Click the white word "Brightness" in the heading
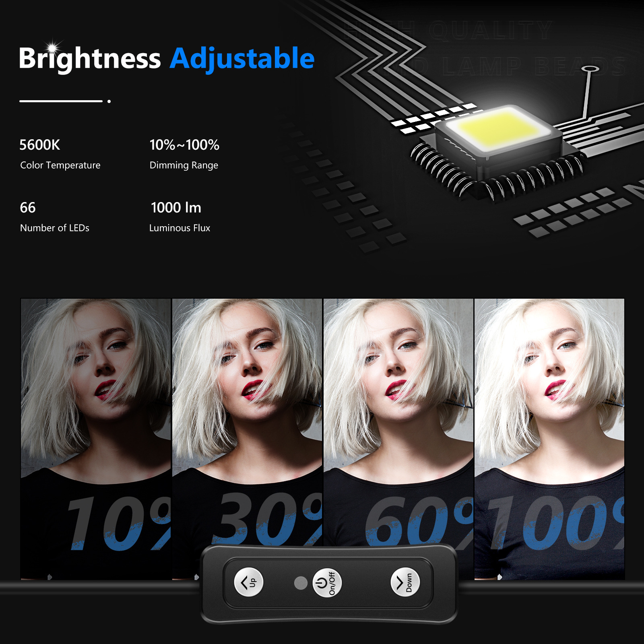This screenshot has height=644, width=644. pos(90,58)
